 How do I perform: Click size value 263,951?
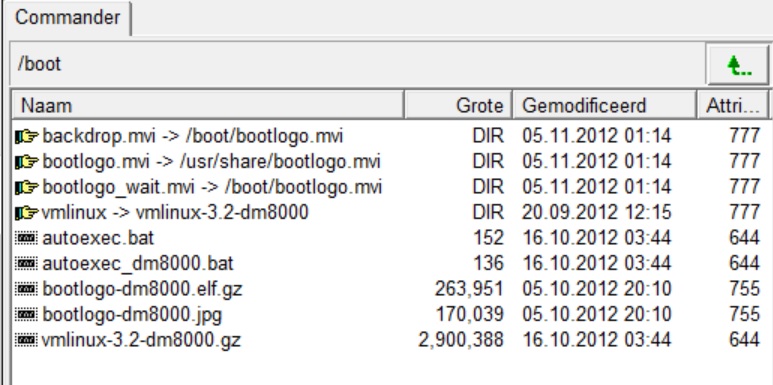pos(469,289)
